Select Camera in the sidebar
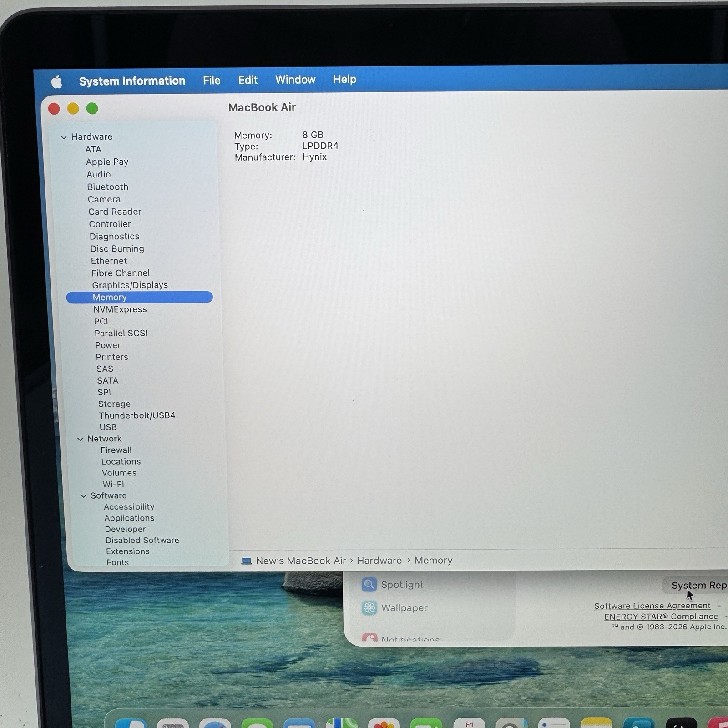Image resolution: width=728 pixels, height=728 pixels. (104, 199)
